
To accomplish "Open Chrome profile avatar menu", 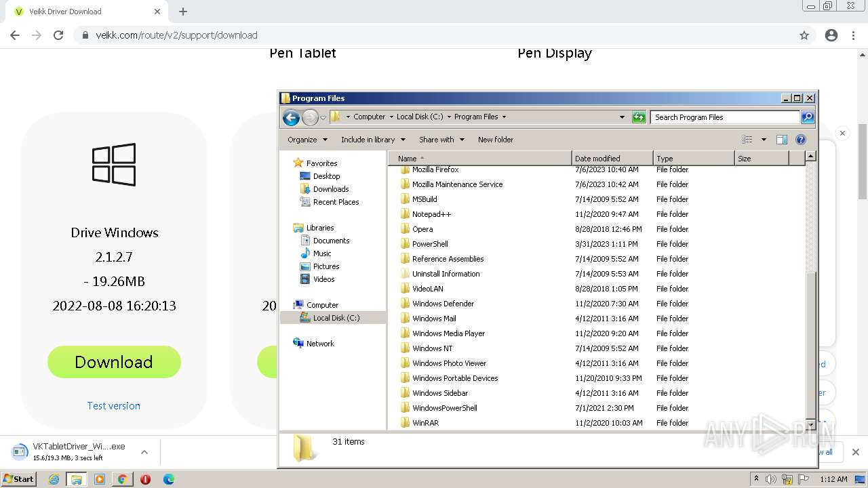I will (831, 35).
